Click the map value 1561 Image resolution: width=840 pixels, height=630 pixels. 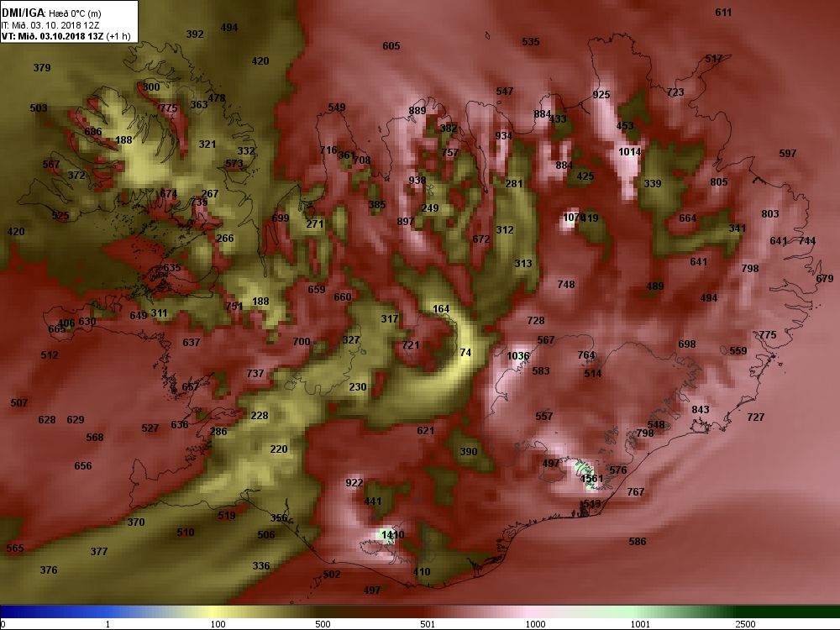tap(592, 479)
